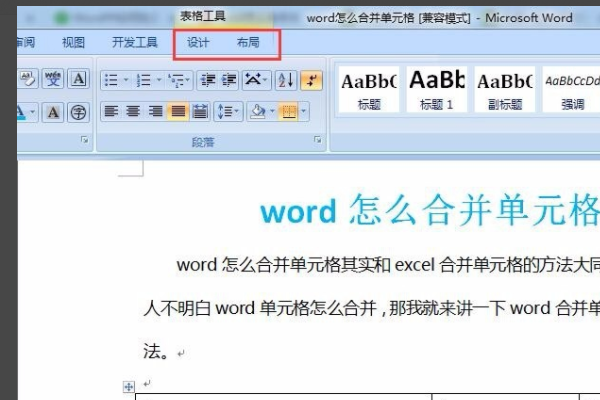Expand the Asian layout dropdown arrow
The image size is (600, 400).
point(266,80)
